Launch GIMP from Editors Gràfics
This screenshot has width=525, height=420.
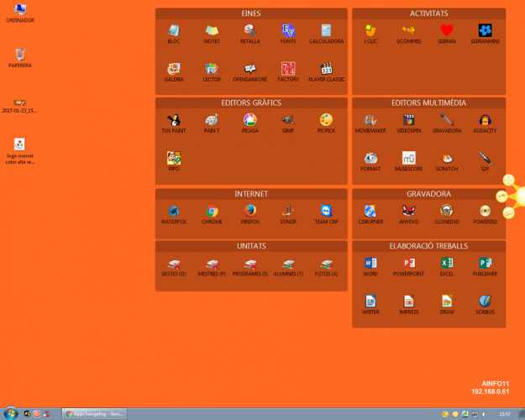click(288, 121)
